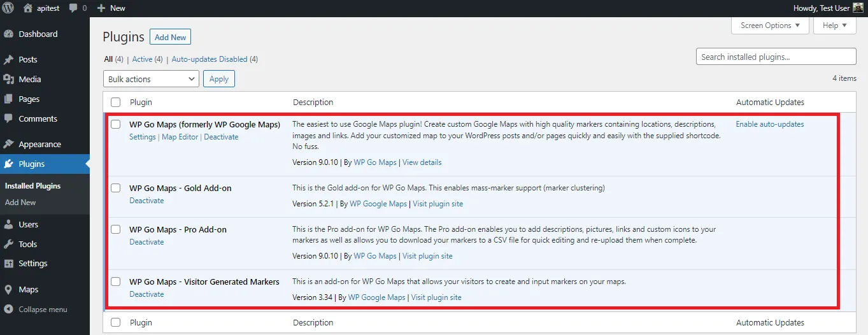
Task: Open the Test User avatar
Action: [x=858, y=8]
